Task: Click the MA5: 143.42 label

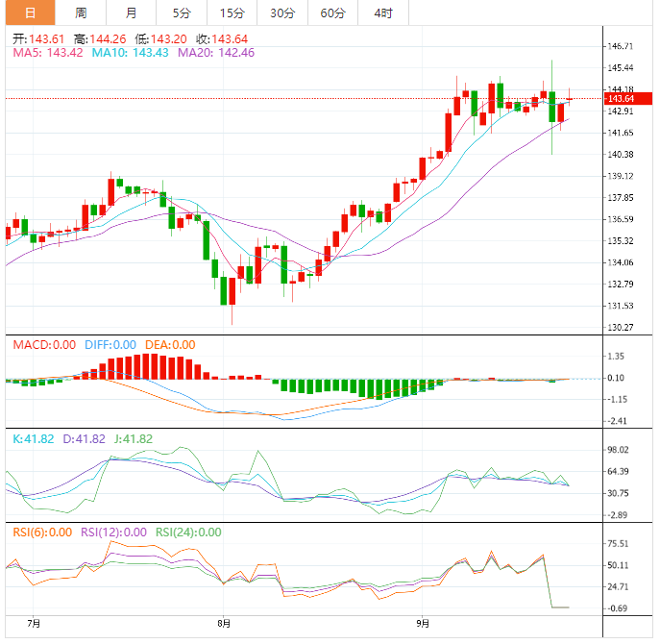Action: (x=48, y=53)
